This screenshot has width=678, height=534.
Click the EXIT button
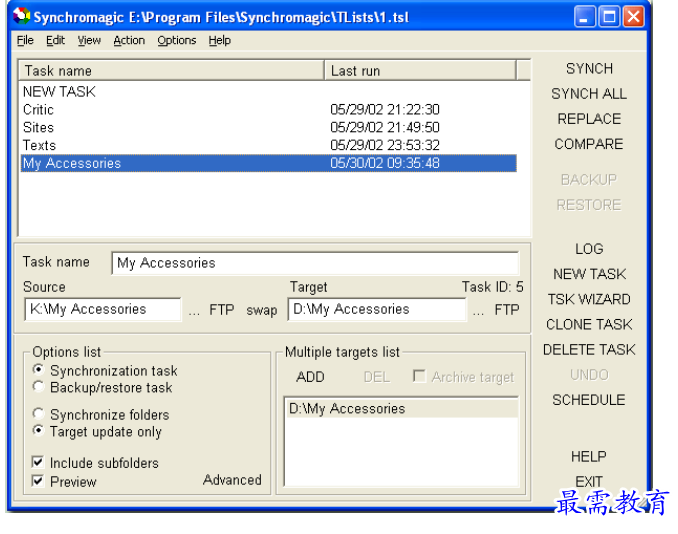pyautogui.click(x=589, y=481)
